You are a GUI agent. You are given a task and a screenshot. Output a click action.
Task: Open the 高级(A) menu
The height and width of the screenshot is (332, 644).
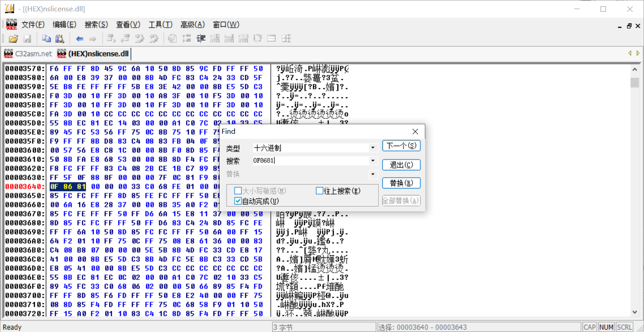(192, 24)
